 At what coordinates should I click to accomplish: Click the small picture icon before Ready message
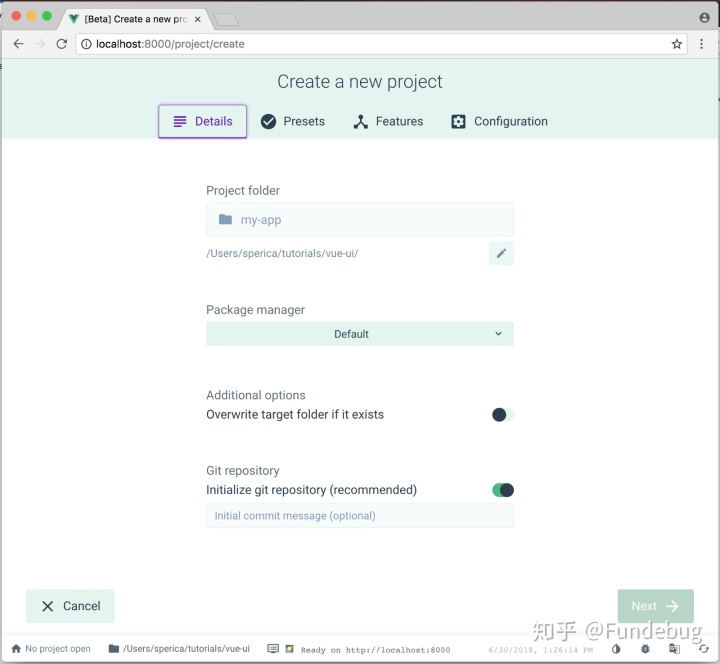[x=289, y=649]
